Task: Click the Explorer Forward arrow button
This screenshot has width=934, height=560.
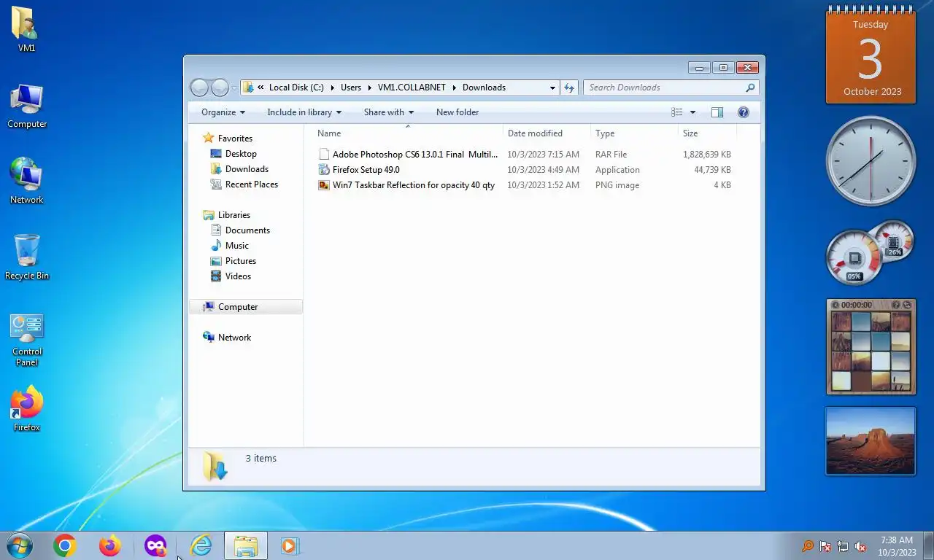Action: (x=220, y=87)
